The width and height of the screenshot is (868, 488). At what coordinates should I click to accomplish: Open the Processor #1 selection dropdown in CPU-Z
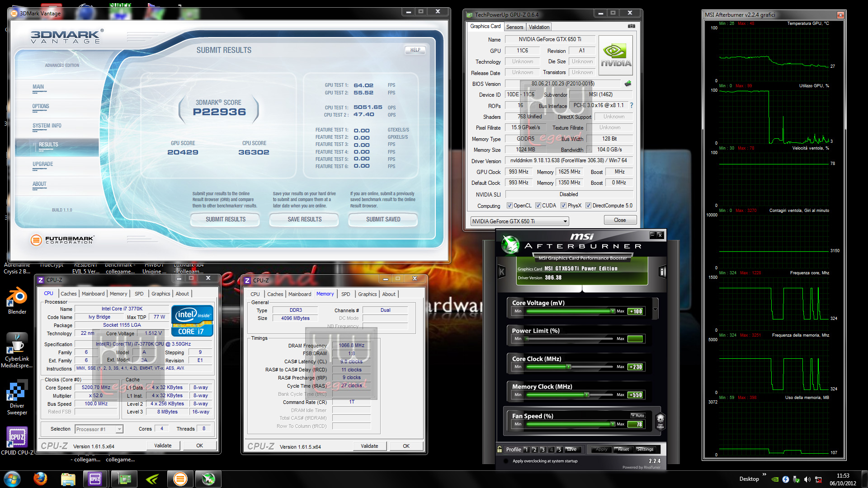coord(99,429)
